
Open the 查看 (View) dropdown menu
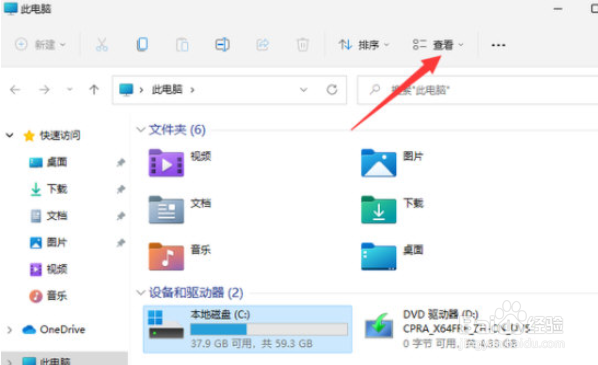click(438, 45)
